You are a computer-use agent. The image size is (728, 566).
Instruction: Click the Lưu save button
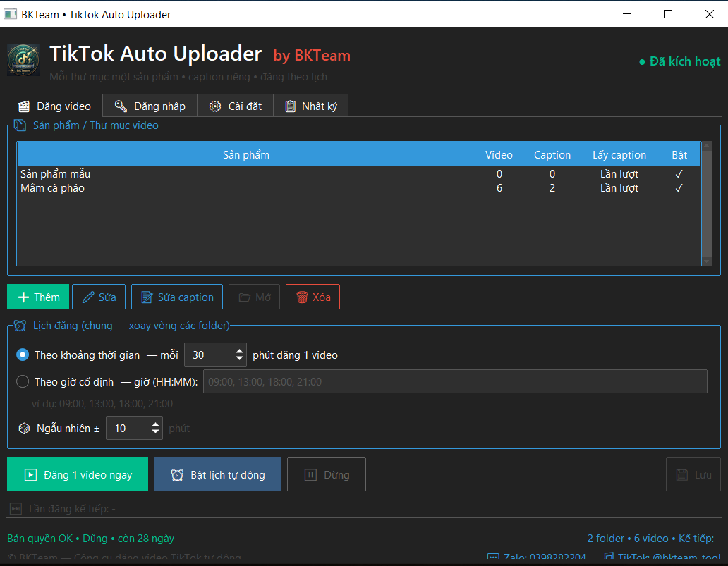693,474
